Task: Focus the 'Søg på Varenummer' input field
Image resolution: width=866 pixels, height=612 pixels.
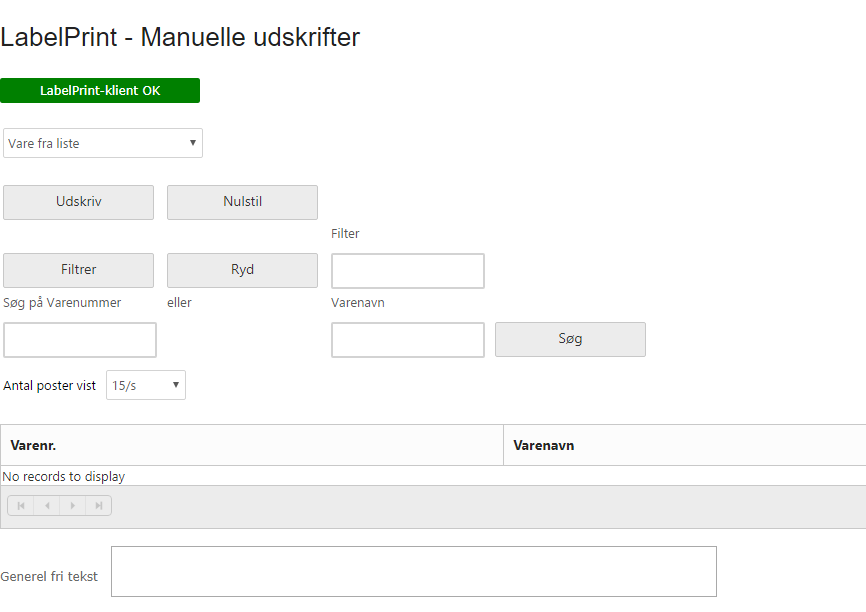Action: (80, 340)
